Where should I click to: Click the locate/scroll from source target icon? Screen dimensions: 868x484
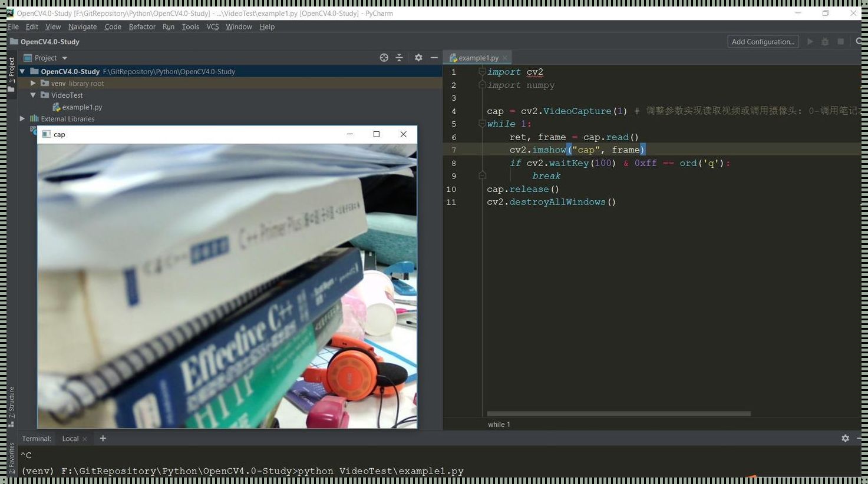click(x=384, y=58)
